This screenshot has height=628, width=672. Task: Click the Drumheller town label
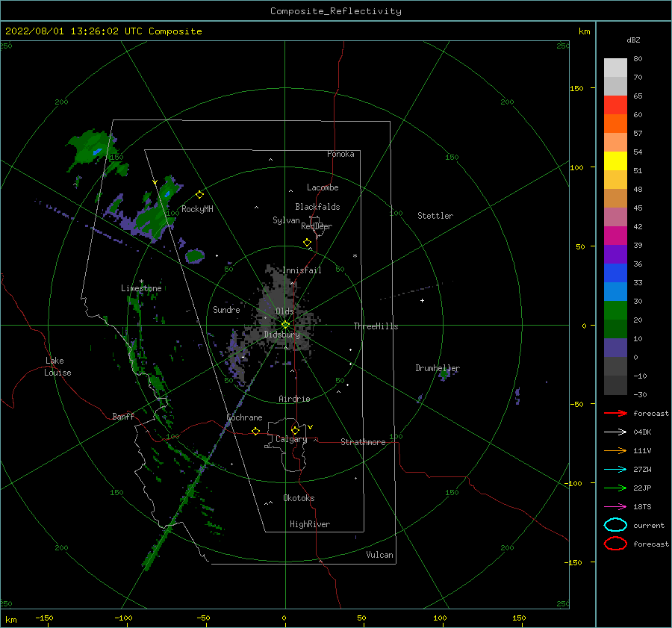click(438, 368)
